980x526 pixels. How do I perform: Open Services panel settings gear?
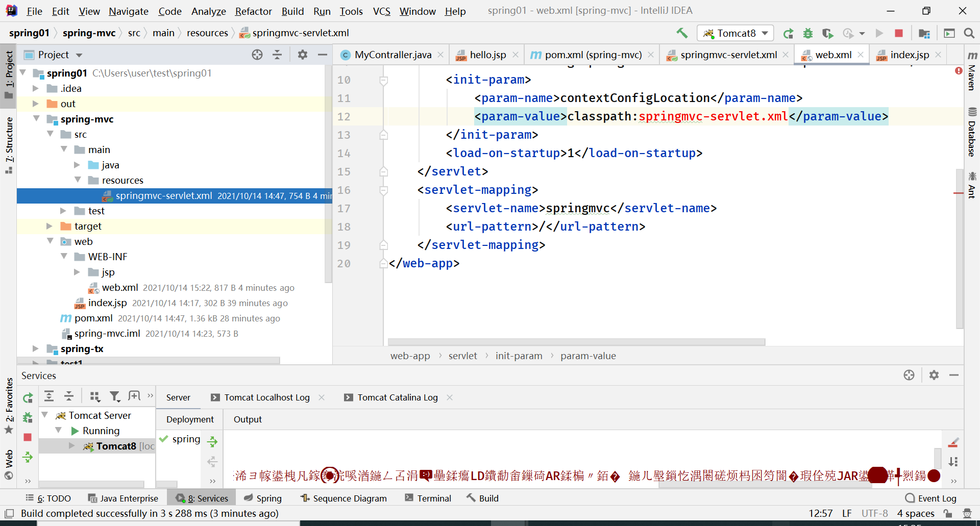(934, 375)
